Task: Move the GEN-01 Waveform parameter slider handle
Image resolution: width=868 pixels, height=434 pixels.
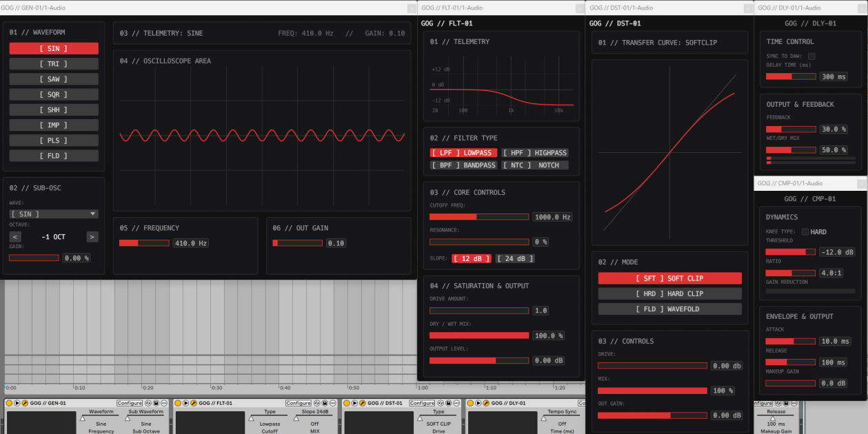Action: (x=82, y=418)
